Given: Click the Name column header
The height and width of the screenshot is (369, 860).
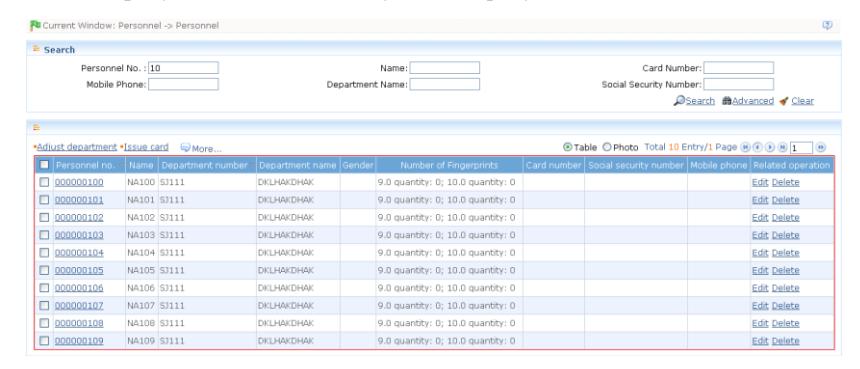Looking at the screenshot, I should [142, 165].
